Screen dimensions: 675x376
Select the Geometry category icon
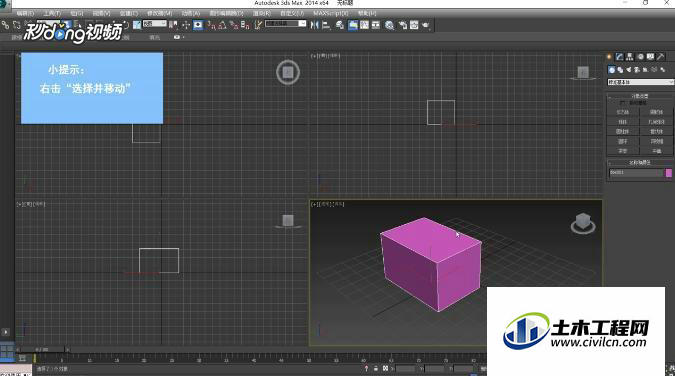(x=612, y=69)
